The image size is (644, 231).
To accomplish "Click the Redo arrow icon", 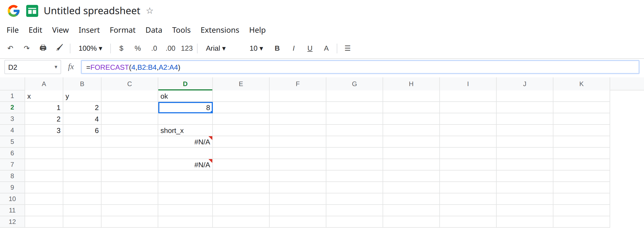I will (26, 48).
